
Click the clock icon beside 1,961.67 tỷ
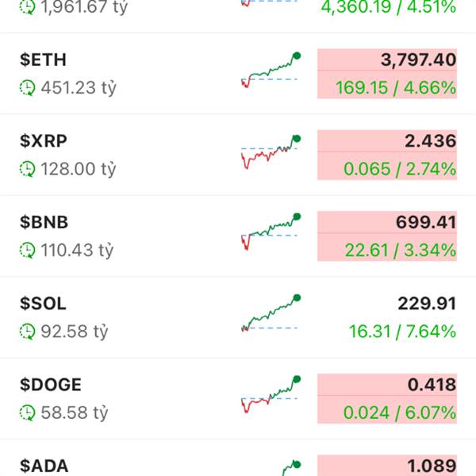[x=27, y=6]
